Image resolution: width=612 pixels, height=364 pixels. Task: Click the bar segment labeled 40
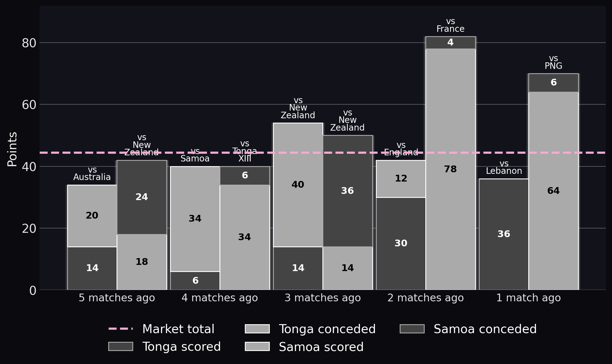(298, 185)
